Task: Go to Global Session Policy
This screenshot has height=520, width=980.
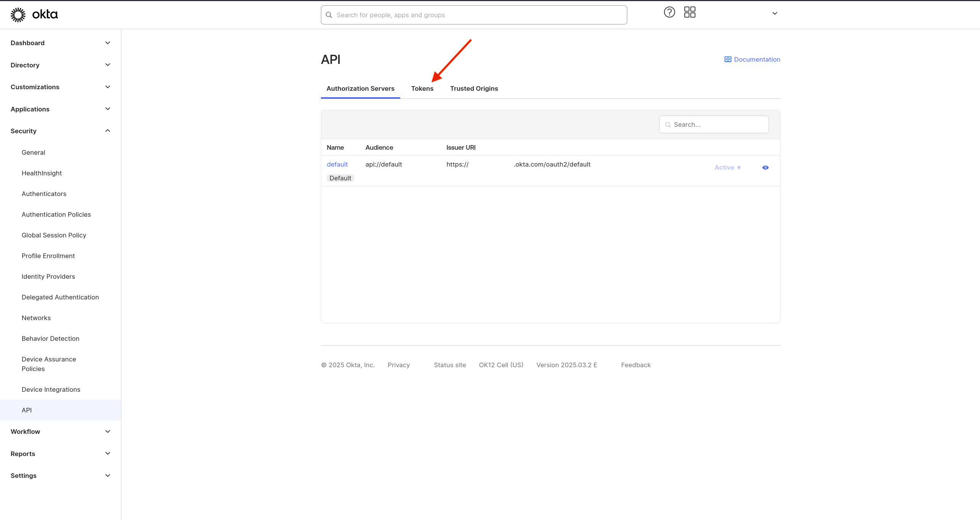Action: [x=54, y=235]
